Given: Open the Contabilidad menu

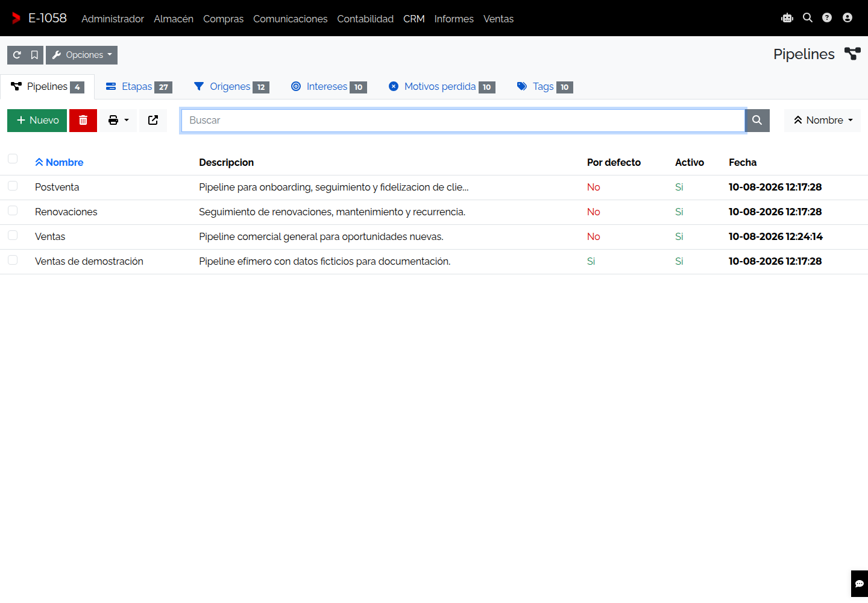Looking at the screenshot, I should tap(365, 19).
